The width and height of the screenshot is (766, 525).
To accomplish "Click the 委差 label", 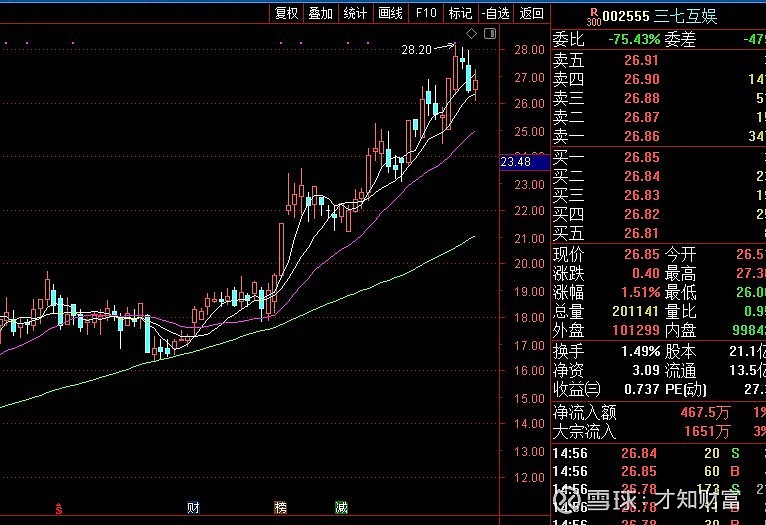I will [x=680, y=39].
